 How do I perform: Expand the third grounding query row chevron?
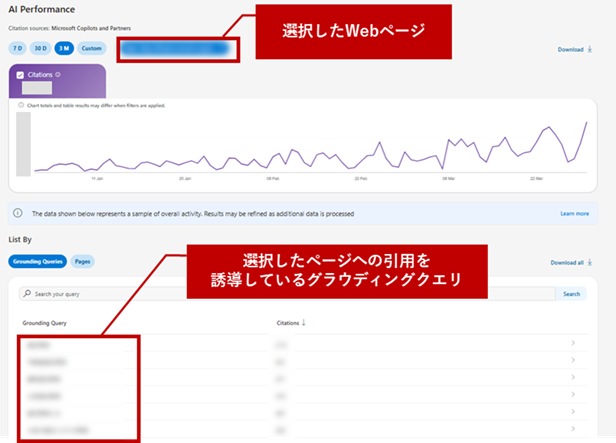click(572, 378)
